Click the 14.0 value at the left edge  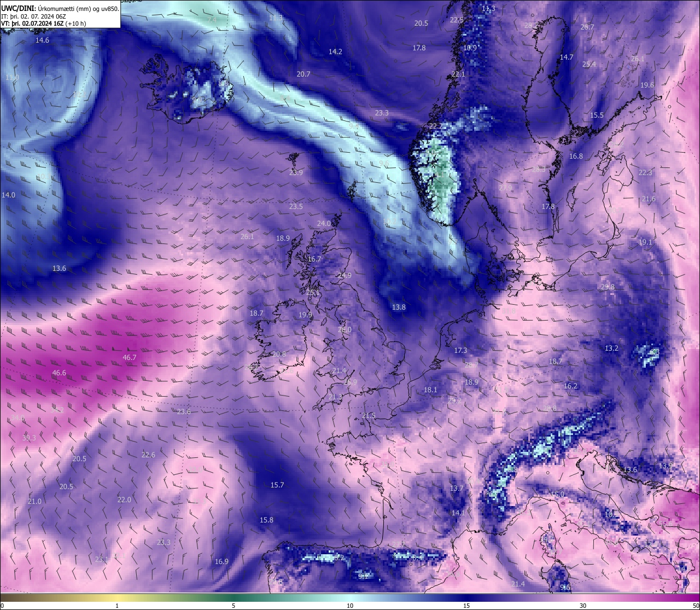8,195
